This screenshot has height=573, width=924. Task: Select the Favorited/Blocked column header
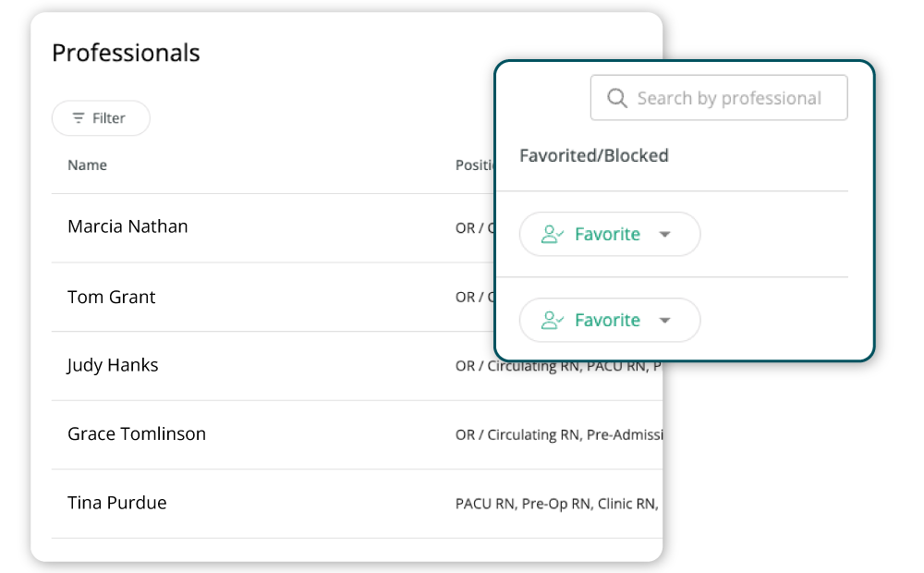(593, 155)
